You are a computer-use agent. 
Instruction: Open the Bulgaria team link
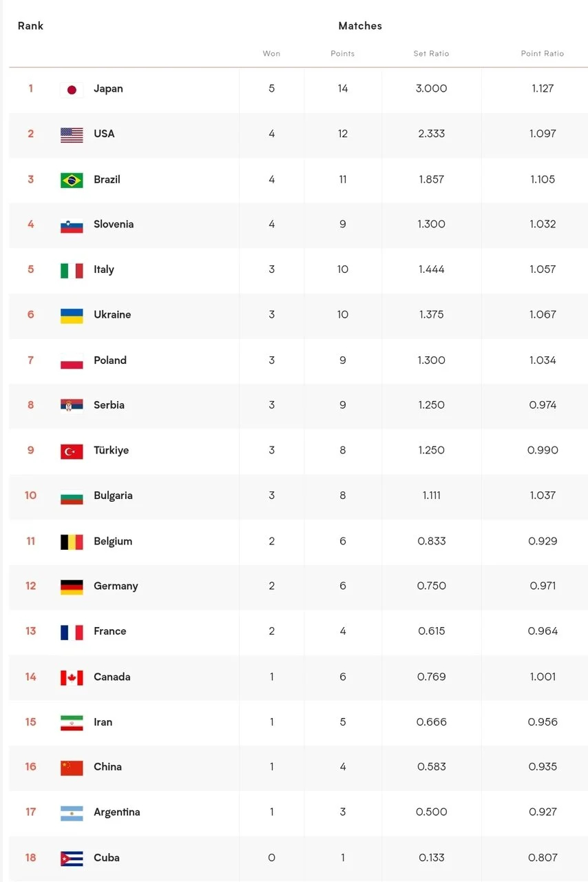click(x=113, y=495)
